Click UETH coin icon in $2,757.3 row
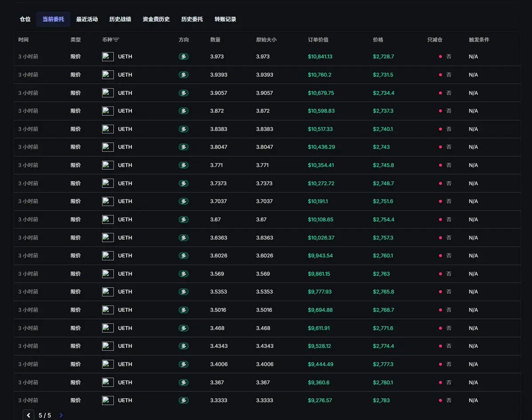 [108, 238]
